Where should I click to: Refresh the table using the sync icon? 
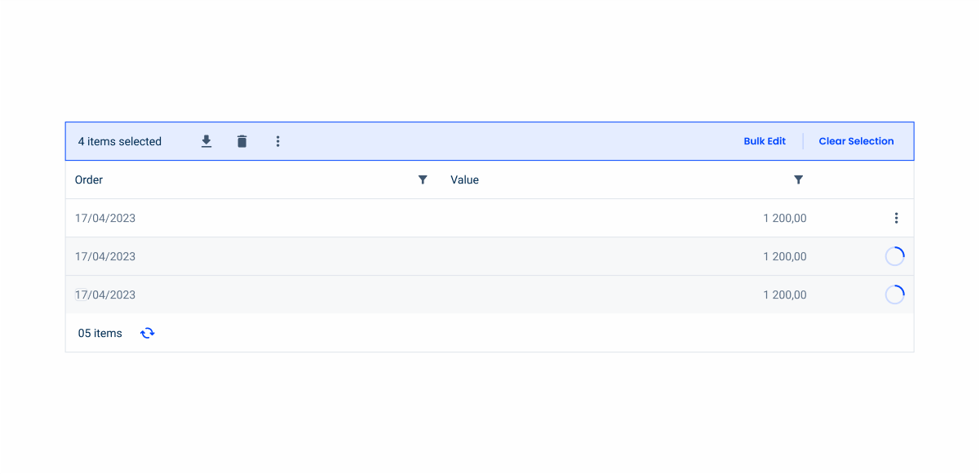tap(148, 333)
